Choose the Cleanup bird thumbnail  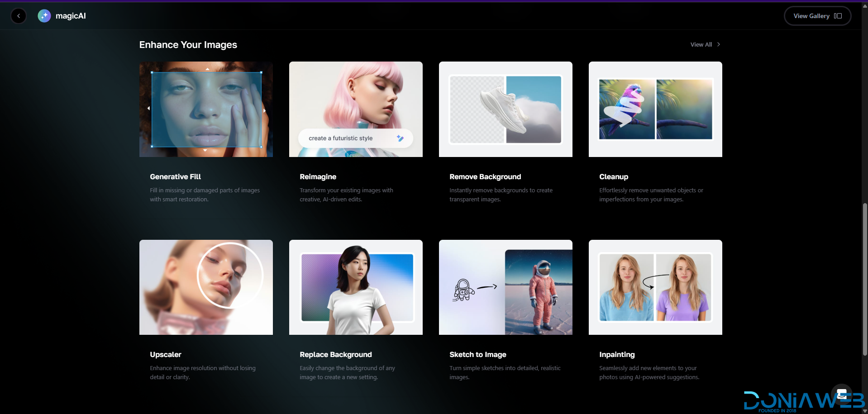tap(655, 109)
